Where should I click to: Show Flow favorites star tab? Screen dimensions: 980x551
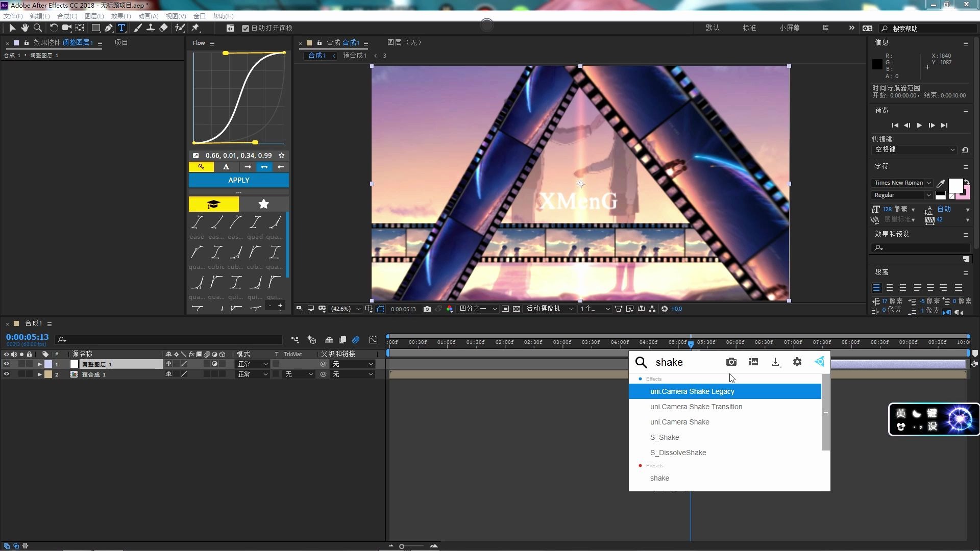tap(263, 204)
